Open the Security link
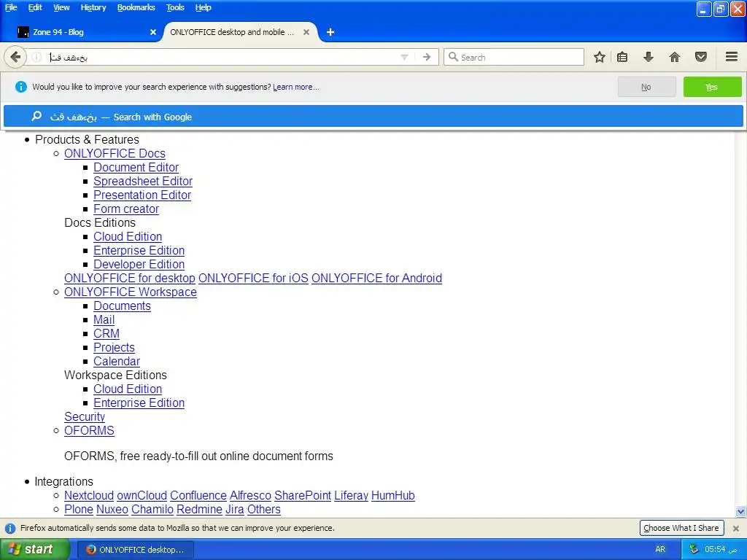The width and height of the screenshot is (747, 560). coord(85,416)
